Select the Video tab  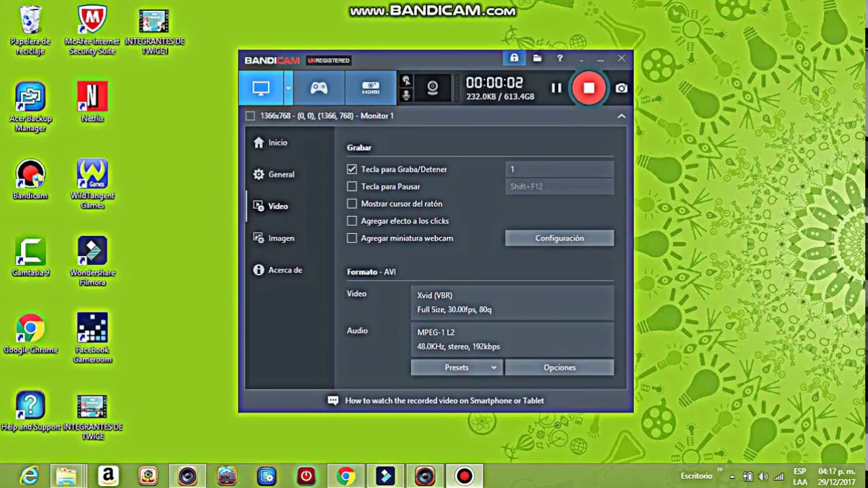(x=271, y=206)
